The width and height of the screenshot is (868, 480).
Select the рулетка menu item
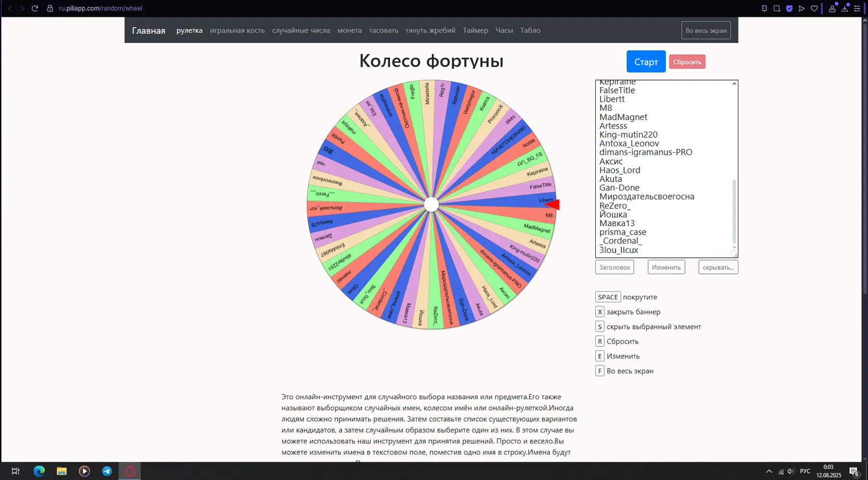point(189,30)
